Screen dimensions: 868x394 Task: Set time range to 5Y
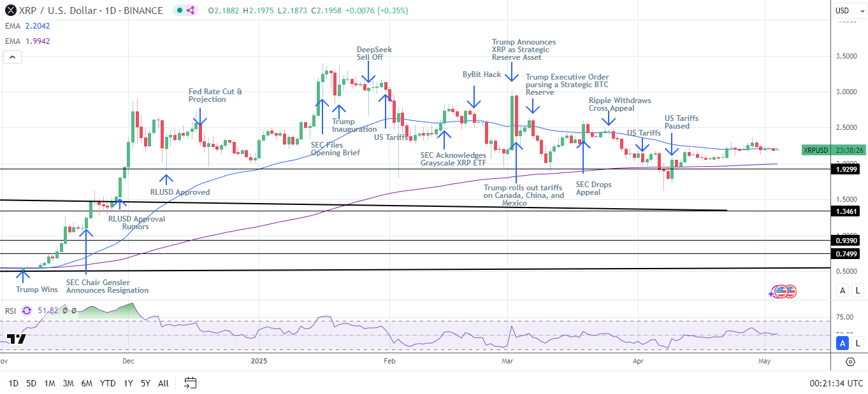(146, 383)
